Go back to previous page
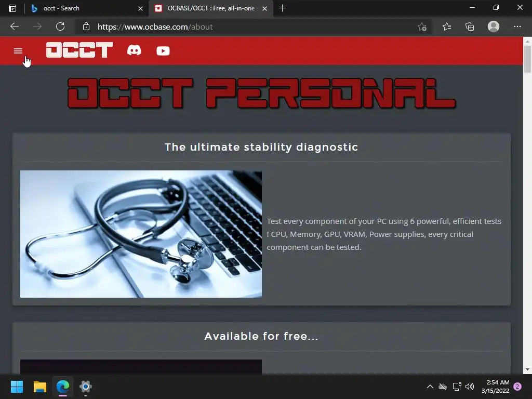Screen dimensions: 532x399 tap(15, 26)
